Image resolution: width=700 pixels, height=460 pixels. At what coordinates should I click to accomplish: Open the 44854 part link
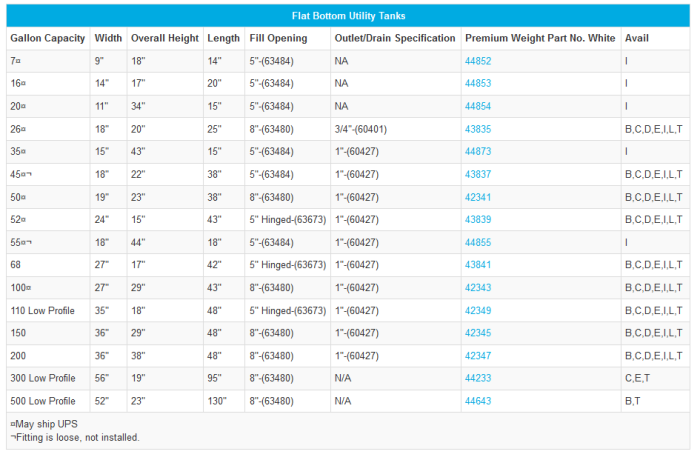click(x=478, y=106)
